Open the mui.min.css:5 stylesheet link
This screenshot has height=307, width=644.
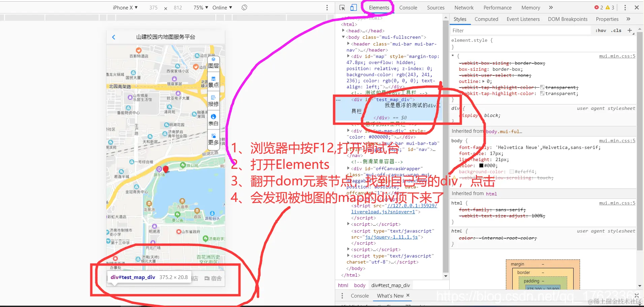[x=617, y=56]
